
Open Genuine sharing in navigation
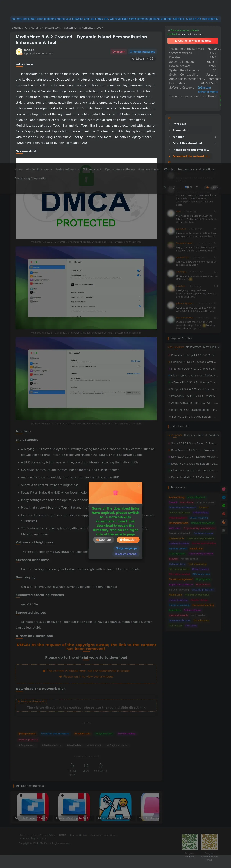point(149,170)
